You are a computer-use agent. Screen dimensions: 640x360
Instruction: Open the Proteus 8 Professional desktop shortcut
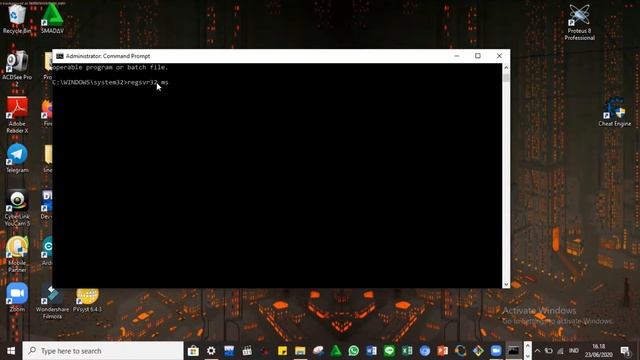click(x=580, y=22)
